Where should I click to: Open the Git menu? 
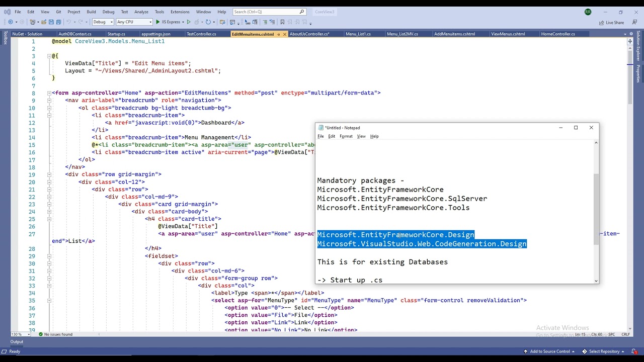pos(58,12)
